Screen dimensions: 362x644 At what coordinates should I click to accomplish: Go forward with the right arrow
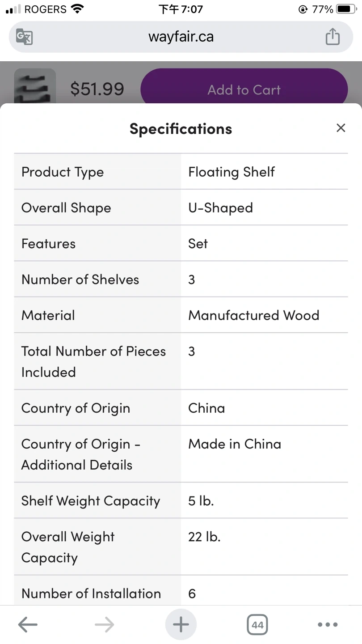(x=105, y=624)
